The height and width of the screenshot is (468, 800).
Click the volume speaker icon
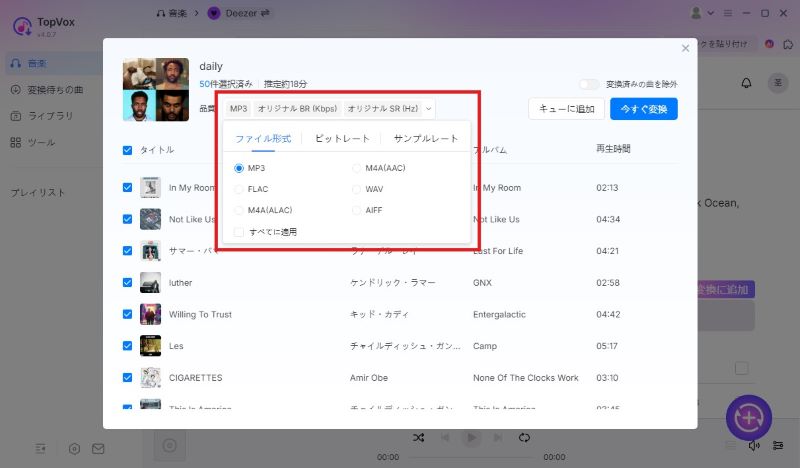click(x=754, y=446)
